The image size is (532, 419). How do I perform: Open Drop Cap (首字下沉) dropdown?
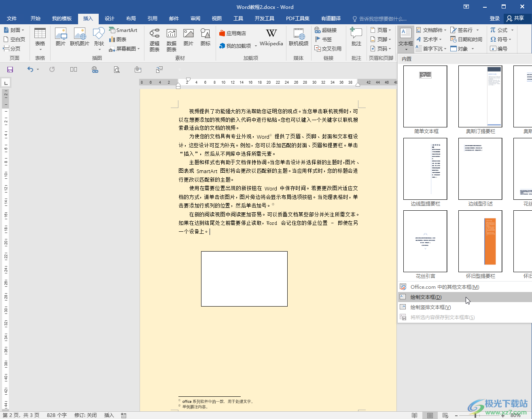431,49
